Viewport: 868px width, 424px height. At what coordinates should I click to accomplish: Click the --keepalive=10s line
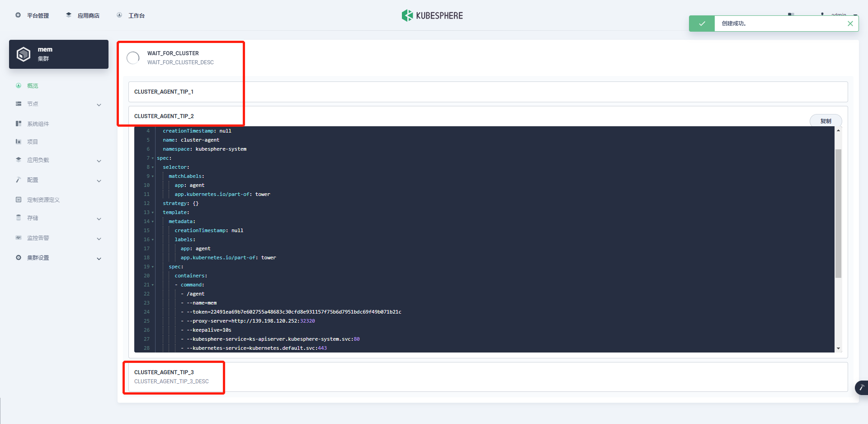206,330
